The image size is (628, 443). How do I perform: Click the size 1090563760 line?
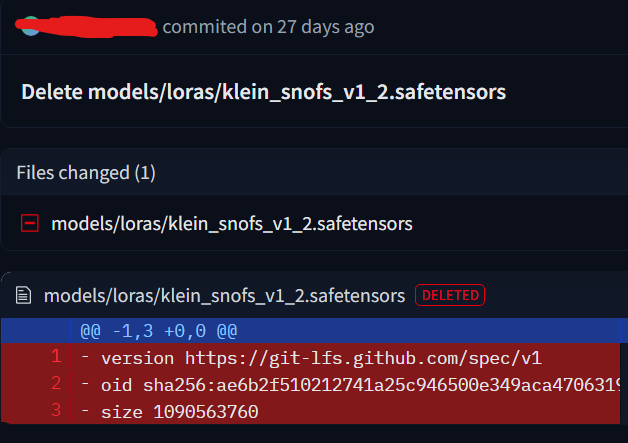(x=180, y=412)
